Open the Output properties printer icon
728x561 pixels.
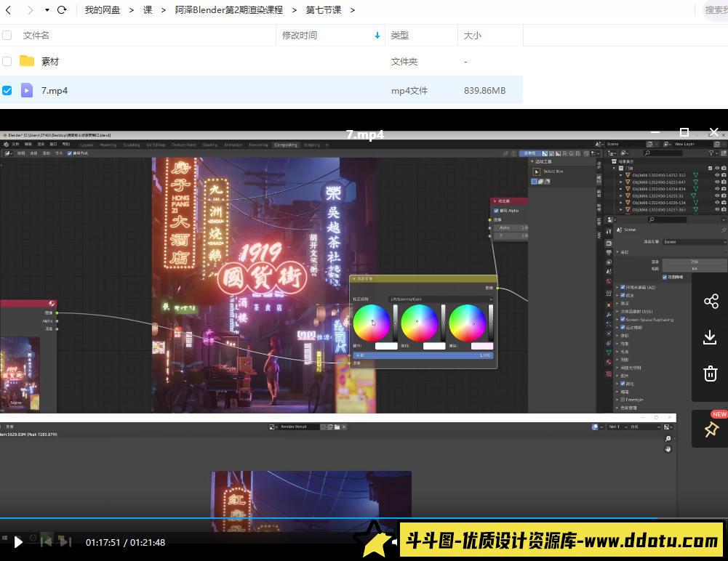(609, 253)
